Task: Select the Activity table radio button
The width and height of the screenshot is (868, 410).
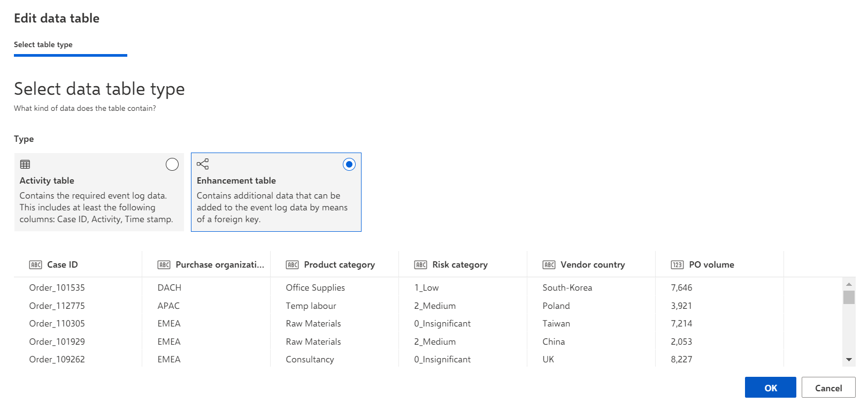Action: 172,164
